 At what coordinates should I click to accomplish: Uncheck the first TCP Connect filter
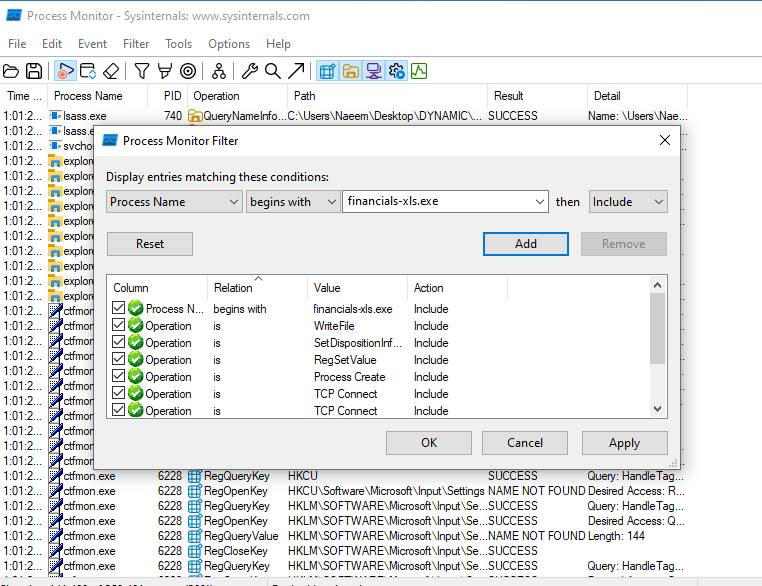coord(118,393)
